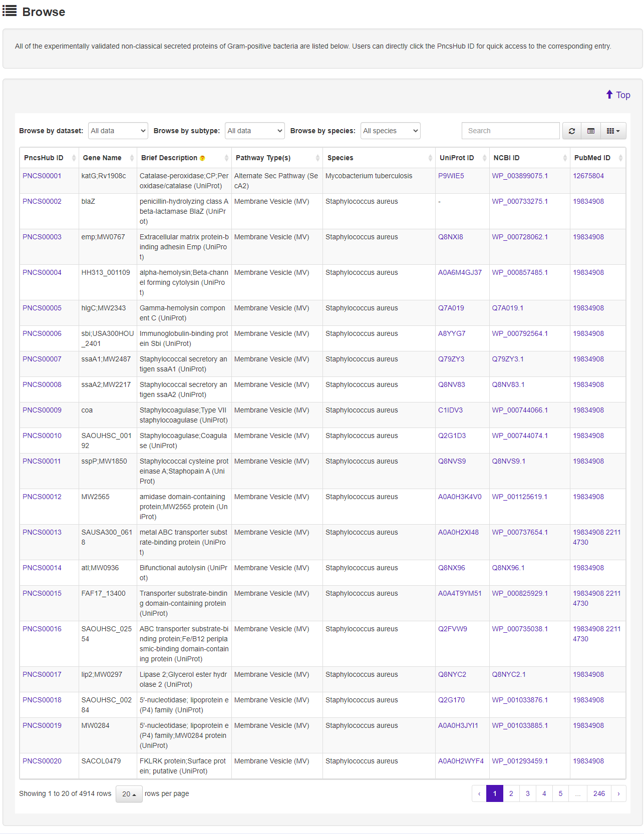Sort by PubMed ID column
Screen dimensions: 644x834
point(592,158)
